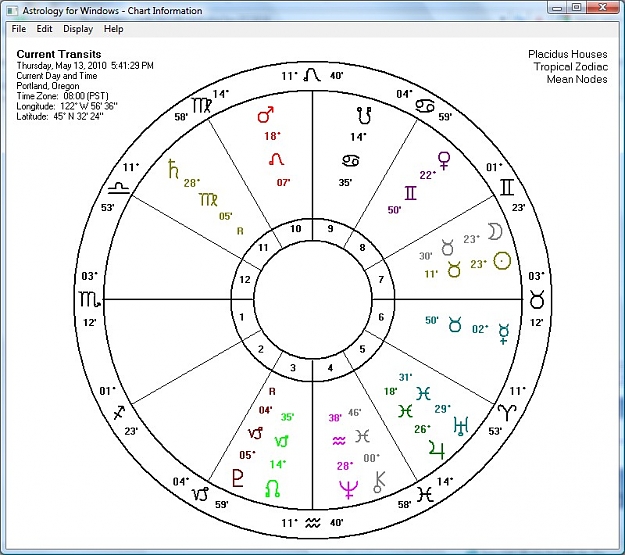625x555 pixels.
Task: Click the 'Mean Nodes' label
Action: pos(577,79)
